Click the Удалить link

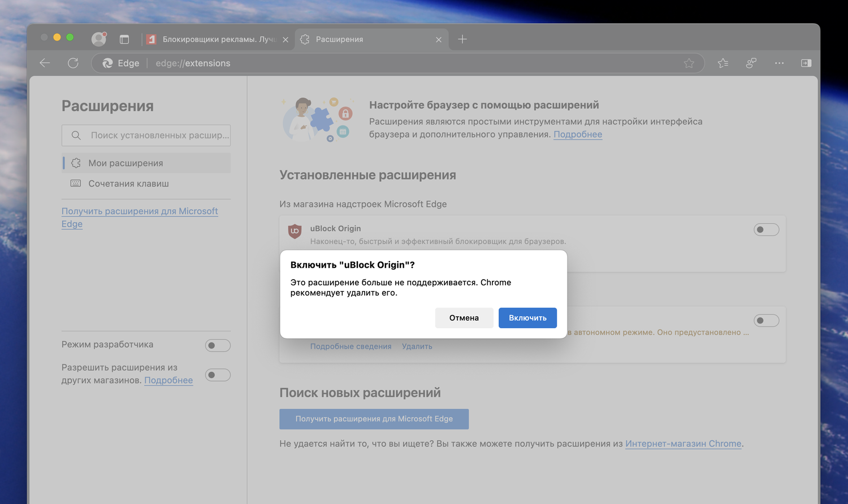[x=417, y=346]
